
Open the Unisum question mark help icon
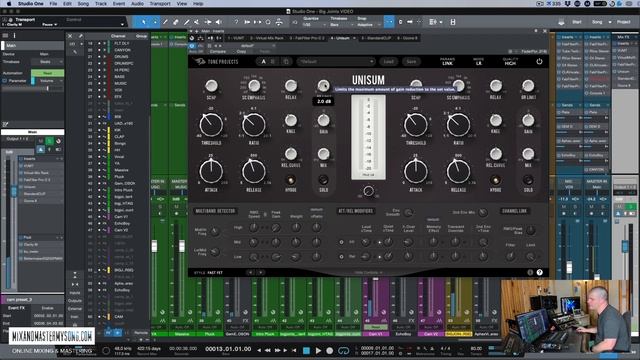coord(540,272)
